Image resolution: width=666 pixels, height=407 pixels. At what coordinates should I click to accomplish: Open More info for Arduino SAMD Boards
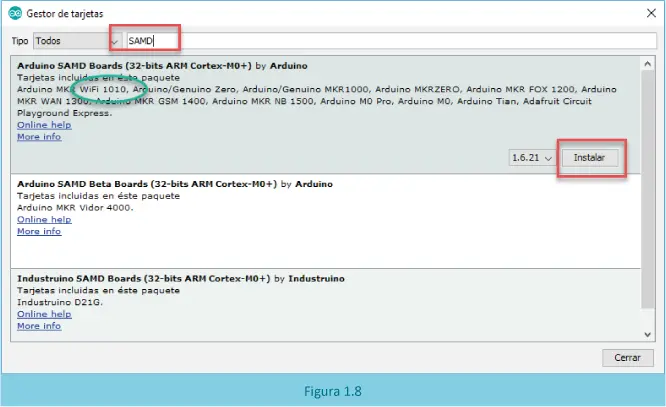point(39,137)
